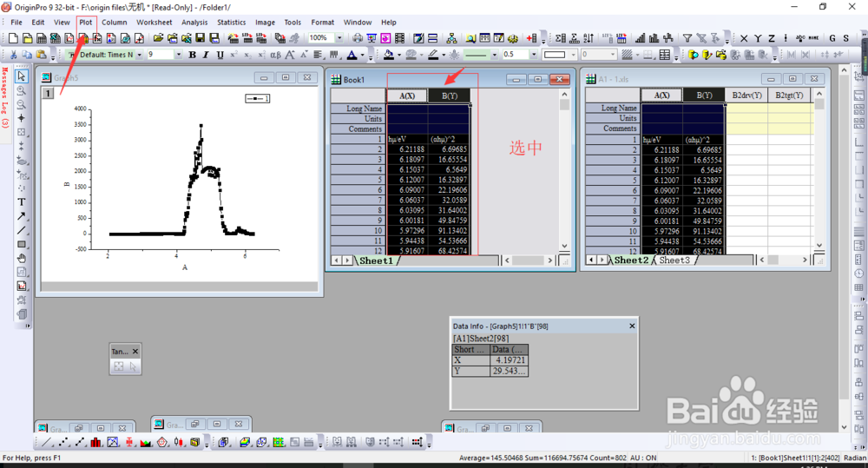Screen dimensions: 868x468
Task: Click Book1 vertical scrollbar down arrow
Action: click(x=564, y=246)
